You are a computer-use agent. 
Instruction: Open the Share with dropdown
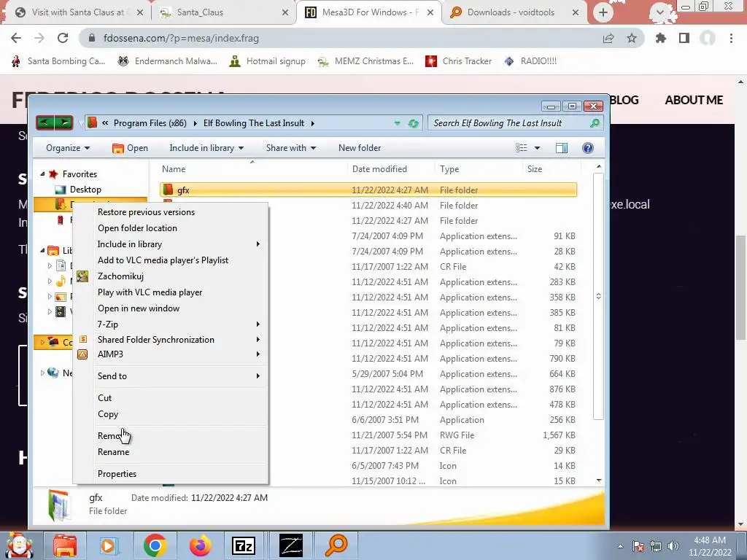290,148
